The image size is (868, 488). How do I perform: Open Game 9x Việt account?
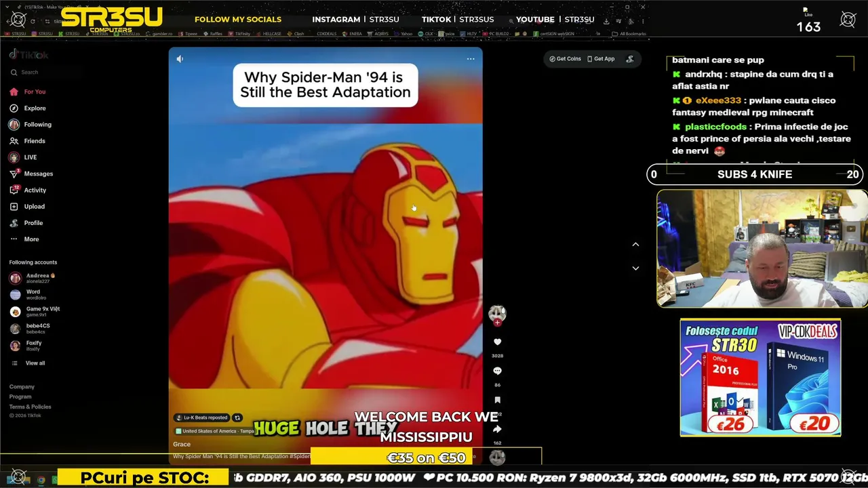[x=35, y=312]
